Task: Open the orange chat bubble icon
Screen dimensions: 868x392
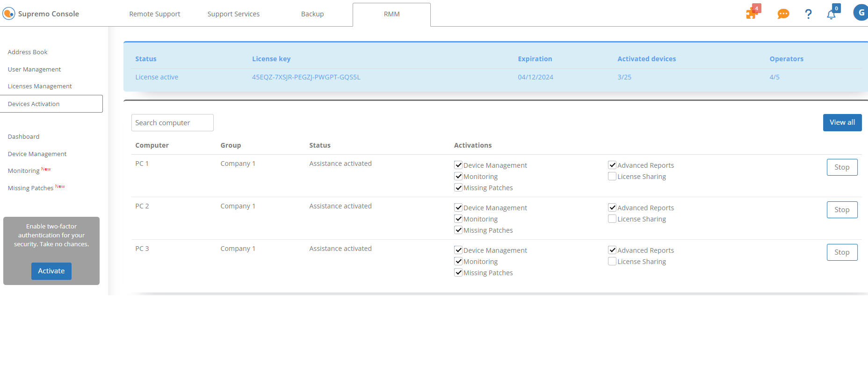Action: [x=783, y=14]
